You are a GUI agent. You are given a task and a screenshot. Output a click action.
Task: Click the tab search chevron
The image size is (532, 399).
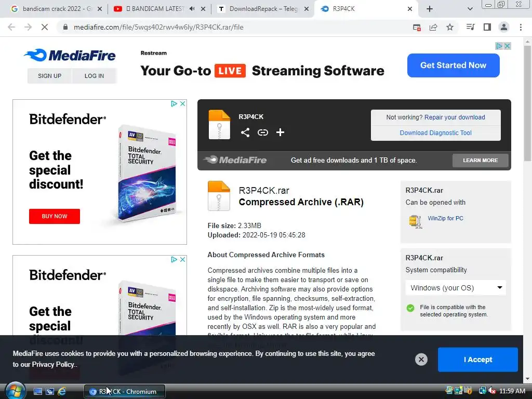click(470, 9)
